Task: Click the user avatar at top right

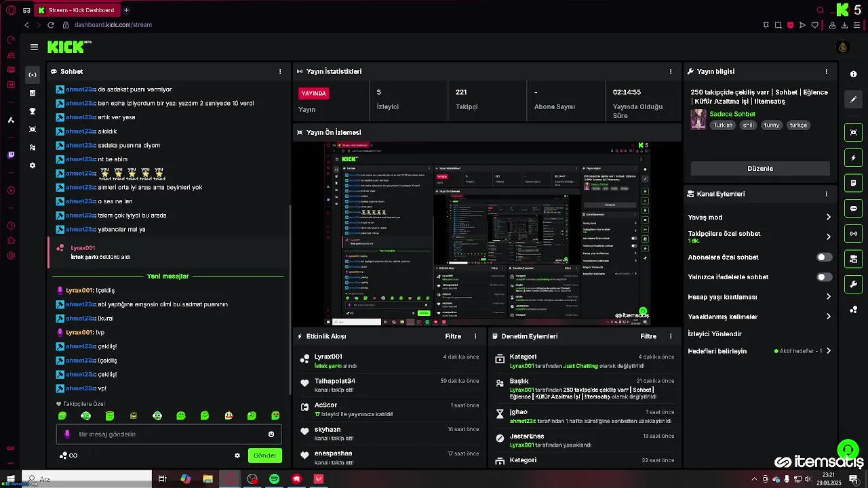Action: coord(843,47)
